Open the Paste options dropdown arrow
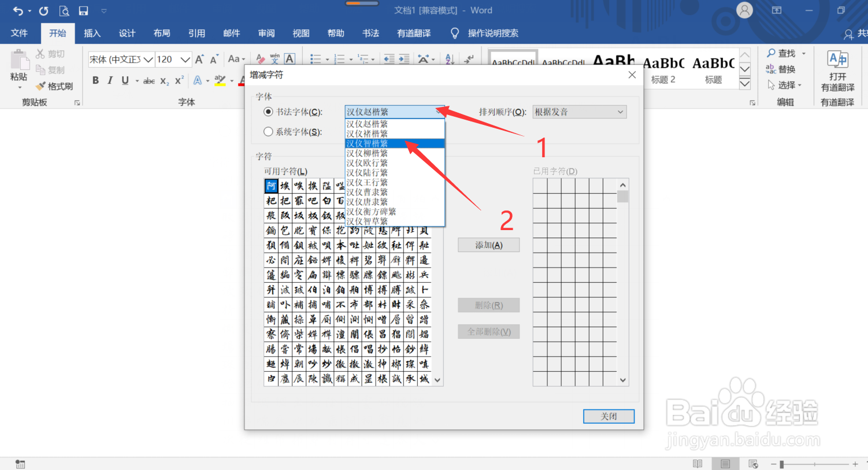 pos(20,88)
